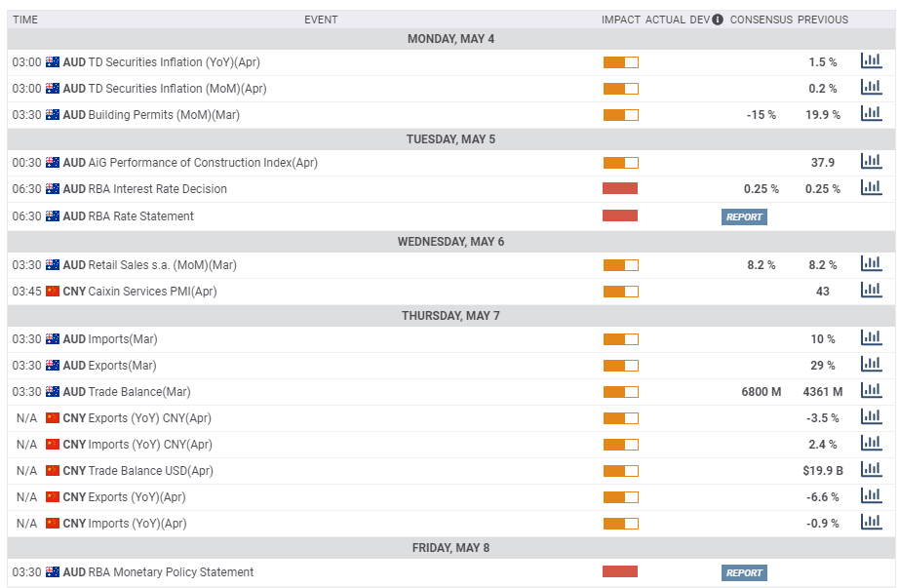
Task: Click the IMPACT column header
Action: tap(620, 20)
